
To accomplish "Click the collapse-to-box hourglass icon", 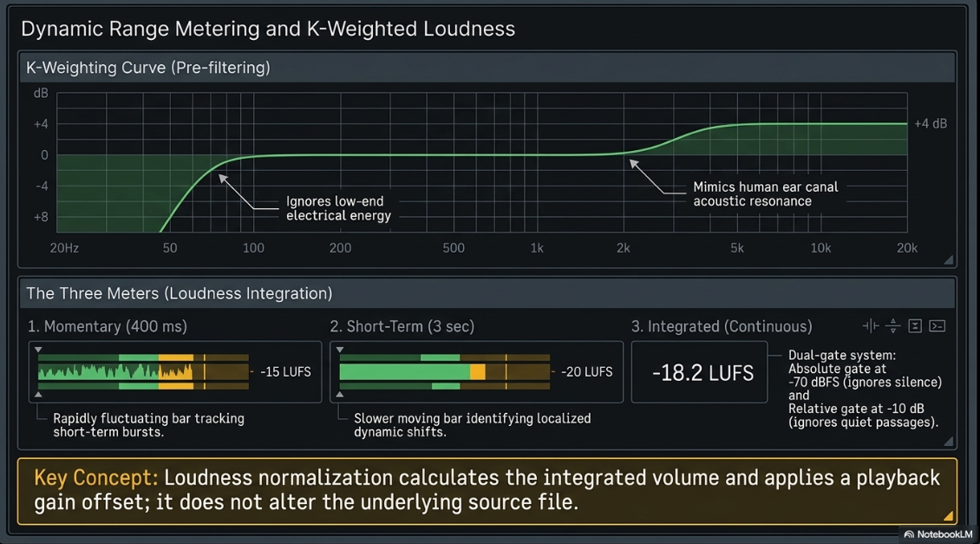I will 915,325.
